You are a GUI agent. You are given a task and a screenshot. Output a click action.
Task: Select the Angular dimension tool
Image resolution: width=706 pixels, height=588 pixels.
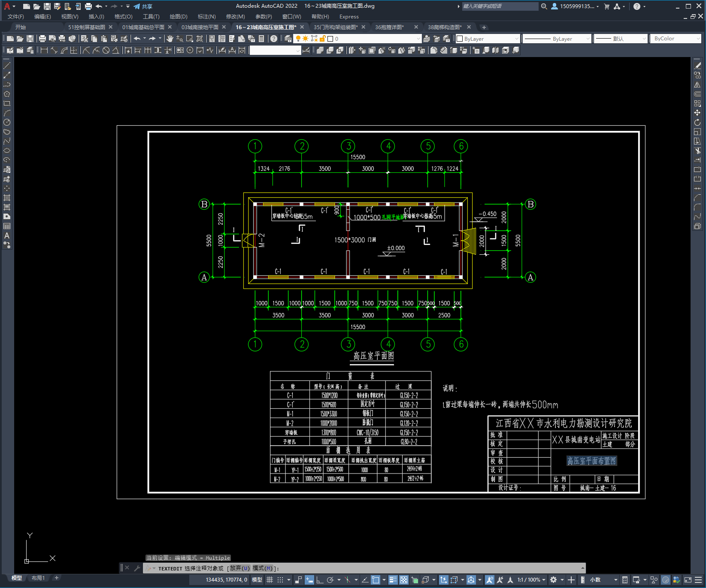coord(116,50)
